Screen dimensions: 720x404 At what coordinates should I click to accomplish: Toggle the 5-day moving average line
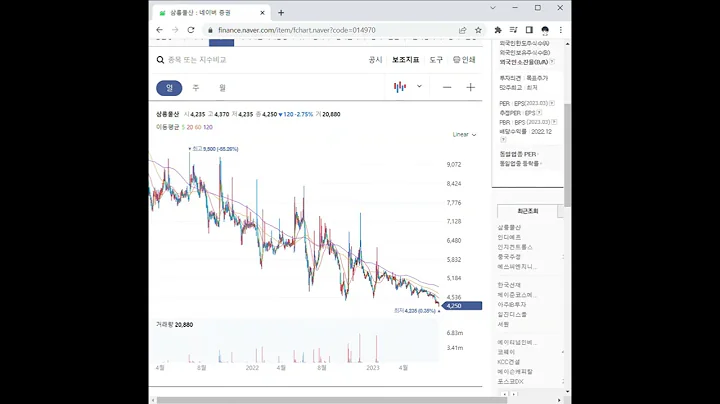[x=183, y=127]
